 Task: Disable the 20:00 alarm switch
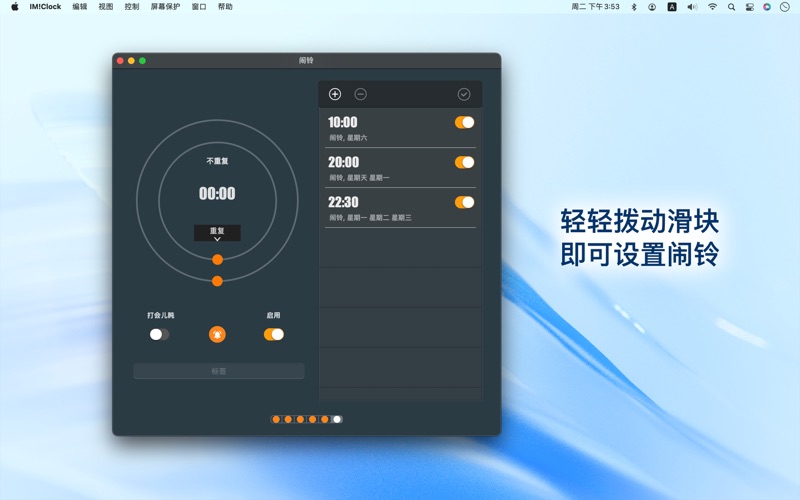(464, 162)
